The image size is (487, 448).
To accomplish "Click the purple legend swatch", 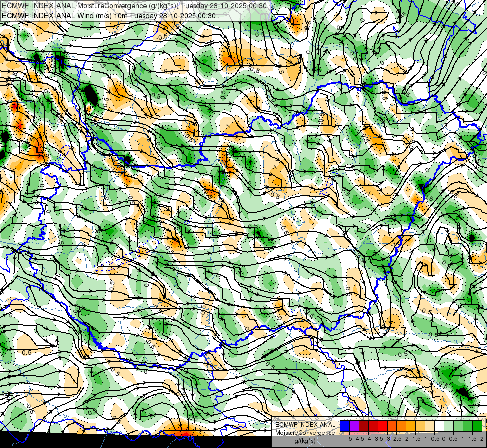I will [x=354, y=426].
